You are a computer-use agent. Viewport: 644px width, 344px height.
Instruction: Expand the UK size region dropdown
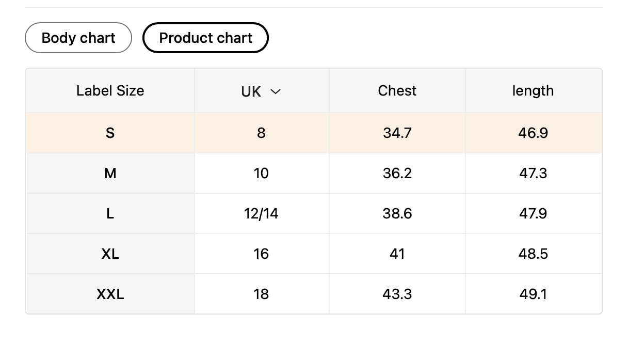pos(261,91)
